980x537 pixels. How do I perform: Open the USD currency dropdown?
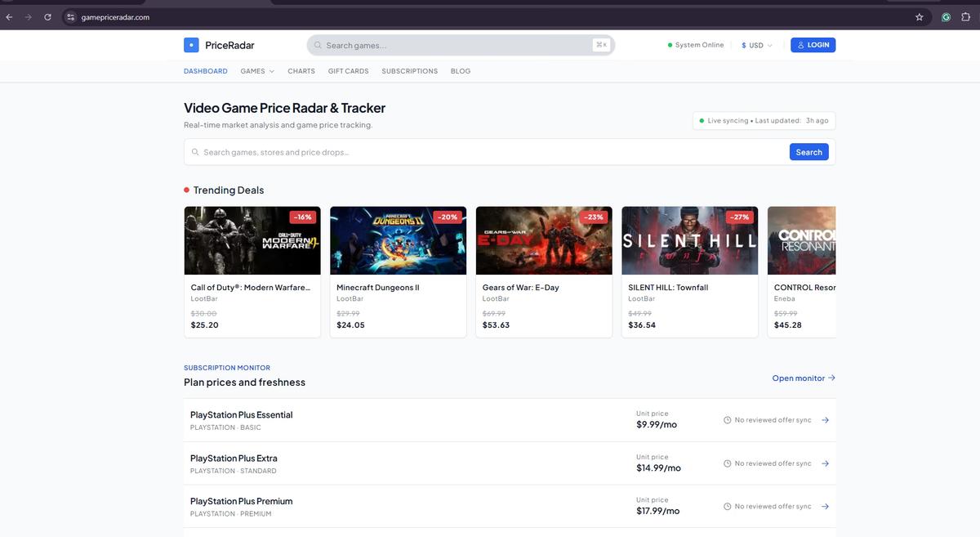(x=756, y=45)
